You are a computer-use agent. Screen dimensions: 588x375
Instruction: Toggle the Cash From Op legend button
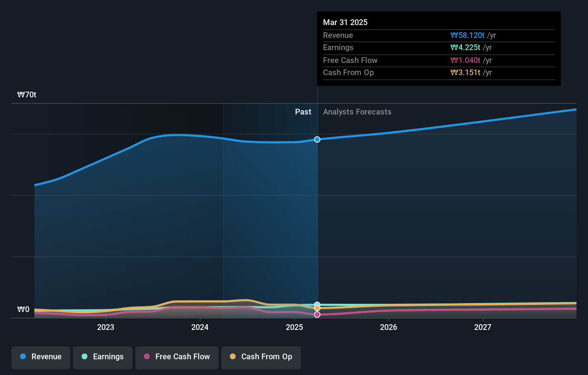[x=261, y=357]
